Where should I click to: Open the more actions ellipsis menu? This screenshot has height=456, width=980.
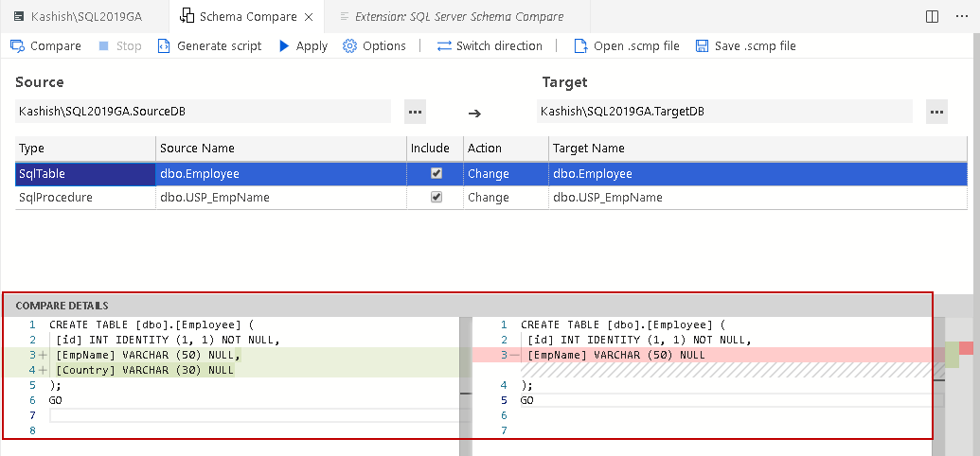(960, 16)
